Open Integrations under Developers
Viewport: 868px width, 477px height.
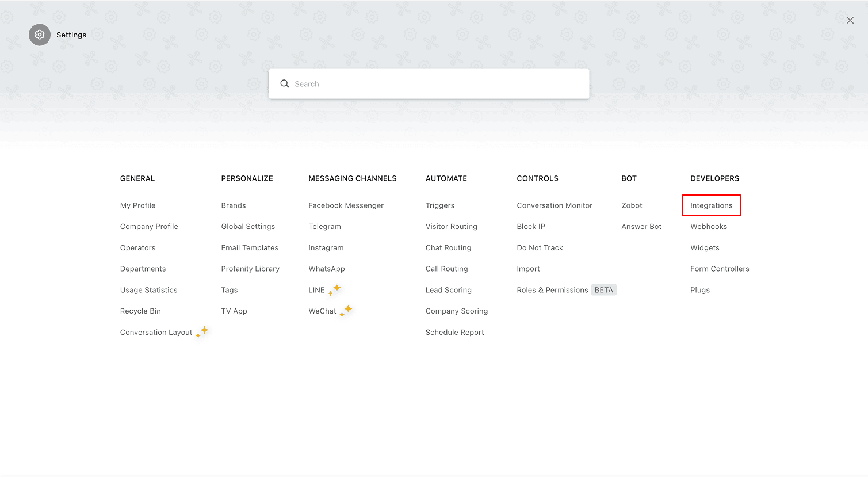[712, 205]
